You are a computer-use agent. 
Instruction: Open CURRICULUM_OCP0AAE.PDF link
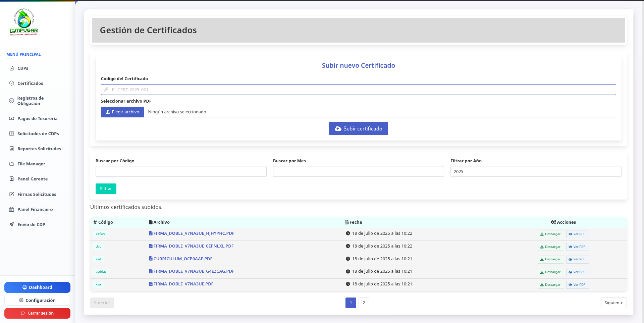point(180,259)
